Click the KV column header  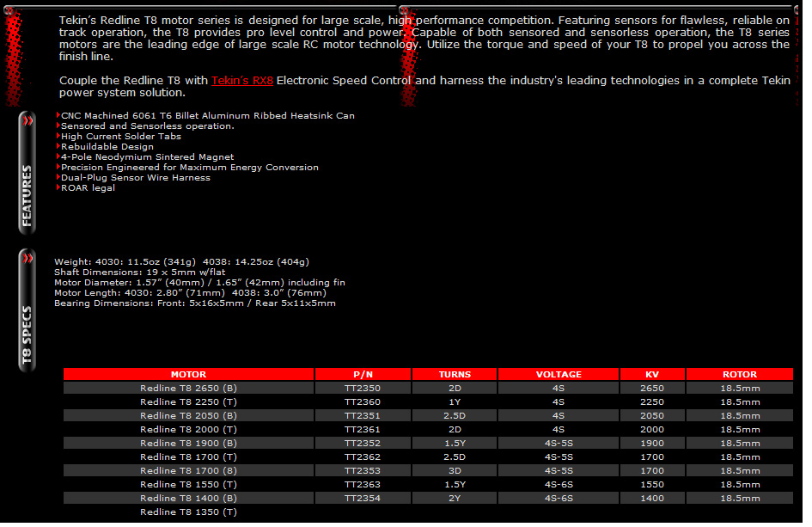652,374
